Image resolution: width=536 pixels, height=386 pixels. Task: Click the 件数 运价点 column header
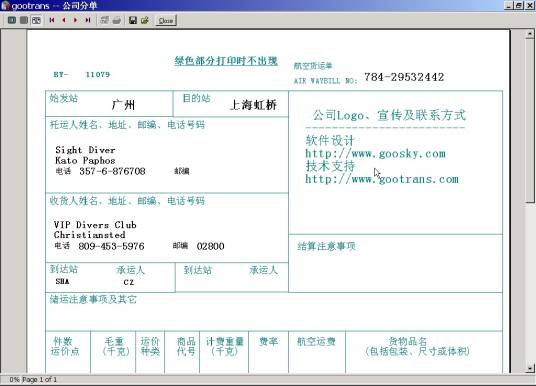tap(65, 346)
